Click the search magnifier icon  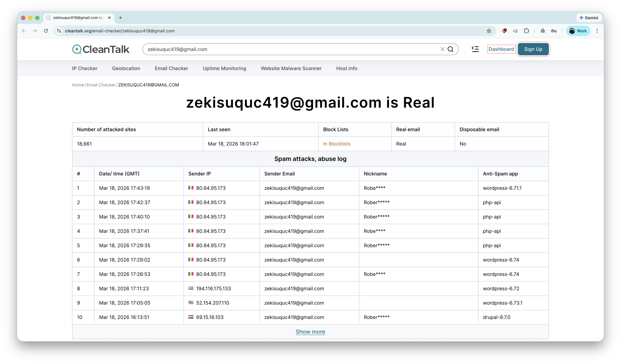click(450, 49)
